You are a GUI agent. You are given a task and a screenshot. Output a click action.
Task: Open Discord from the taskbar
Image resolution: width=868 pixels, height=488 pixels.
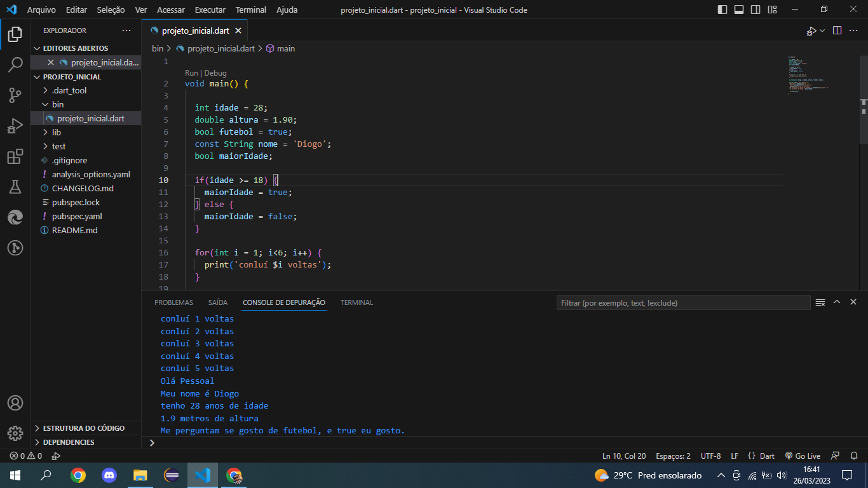109,475
